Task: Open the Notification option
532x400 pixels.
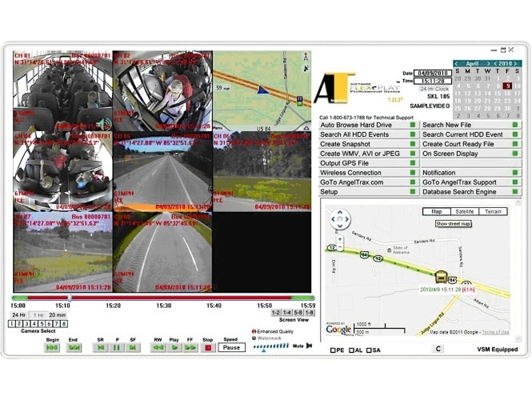Action: pos(471,172)
